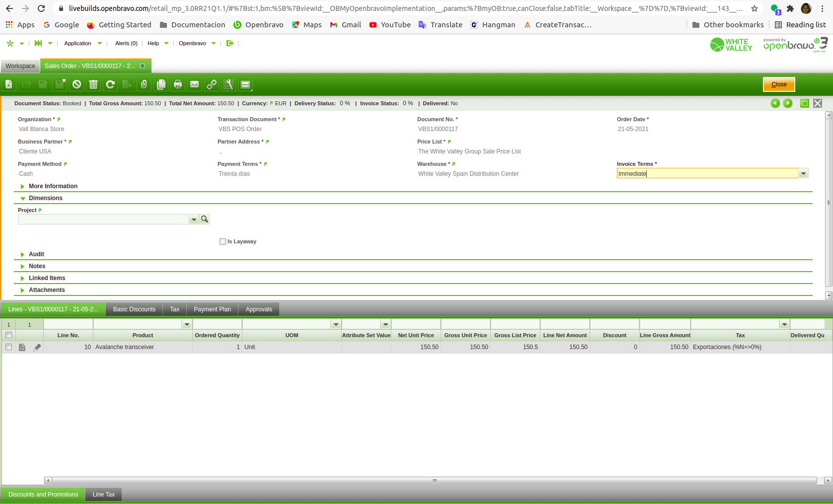The height and width of the screenshot is (504, 833).
Task: Open the saved views toolbar icon
Action: pos(245,84)
